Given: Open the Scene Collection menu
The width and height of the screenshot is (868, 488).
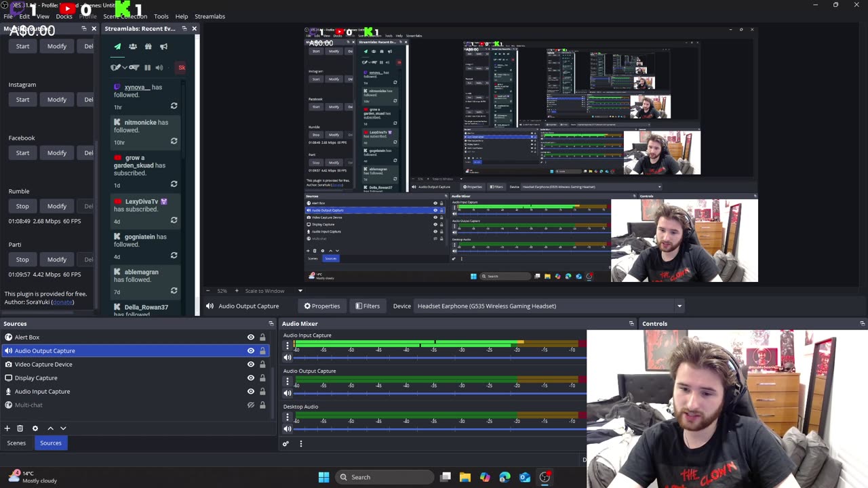Looking at the screenshot, I should point(125,16).
